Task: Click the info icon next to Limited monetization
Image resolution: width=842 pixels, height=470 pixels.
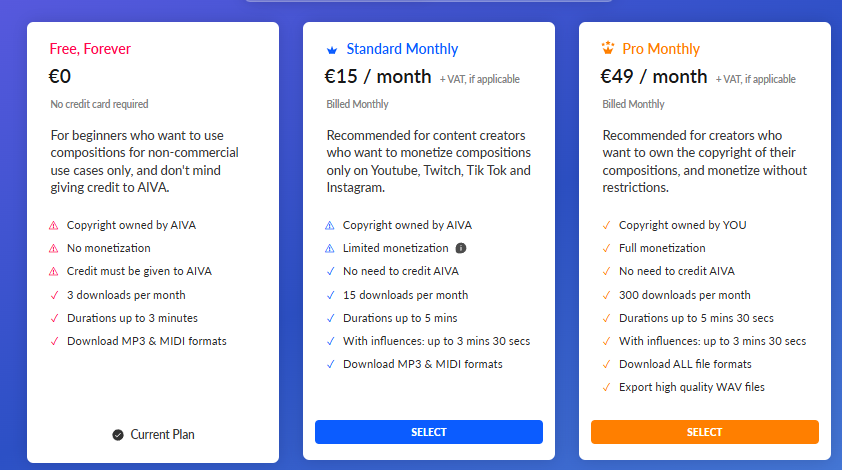Action: pos(461,248)
